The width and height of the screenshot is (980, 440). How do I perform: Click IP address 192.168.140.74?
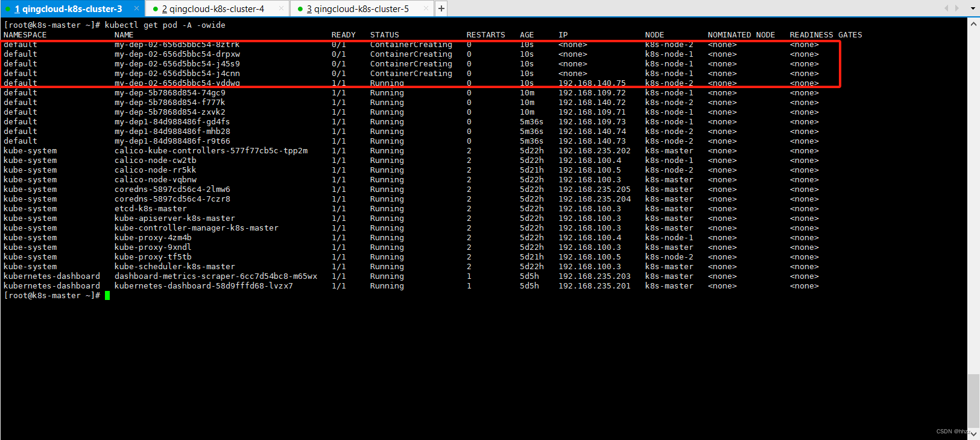pos(592,132)
